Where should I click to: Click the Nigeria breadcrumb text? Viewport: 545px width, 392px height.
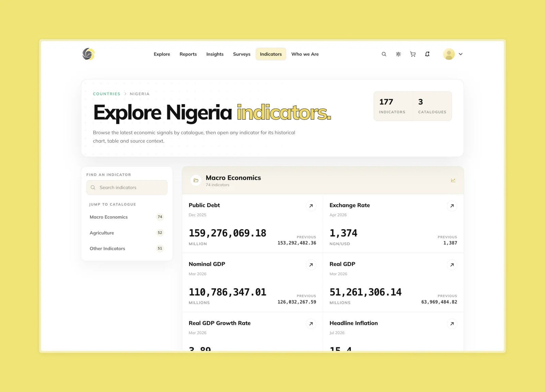click(140, 94)
